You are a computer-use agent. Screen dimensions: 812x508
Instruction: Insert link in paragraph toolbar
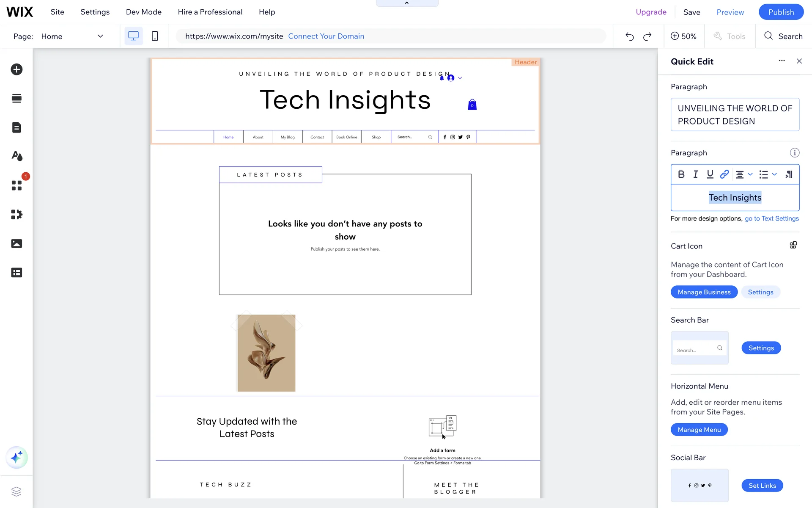point(724,174)
